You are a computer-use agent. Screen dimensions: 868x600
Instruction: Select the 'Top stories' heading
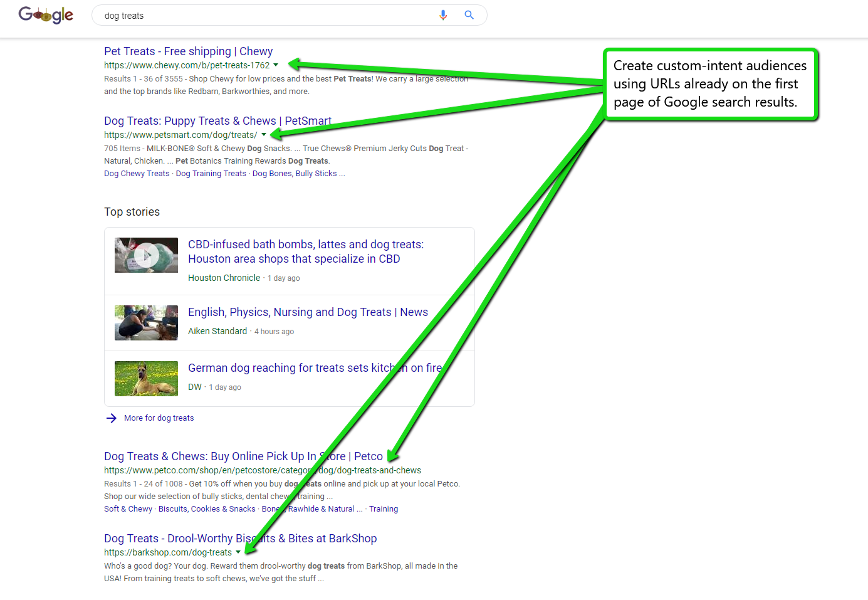[x=132, y=212]
